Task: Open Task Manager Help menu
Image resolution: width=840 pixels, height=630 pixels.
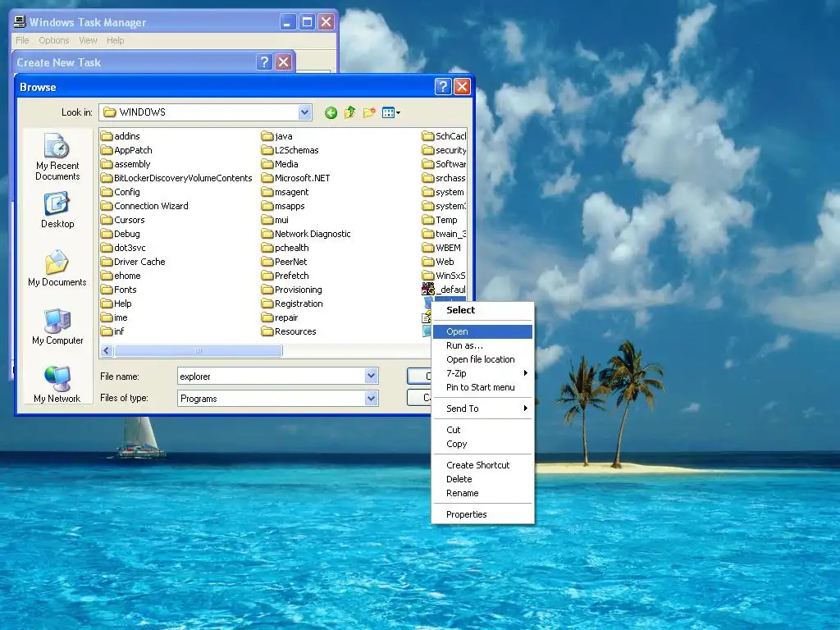Action: pos(115,40)
